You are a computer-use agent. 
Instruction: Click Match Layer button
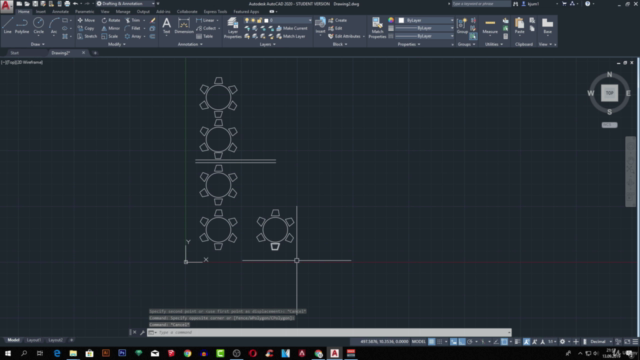tap(291, 36)
